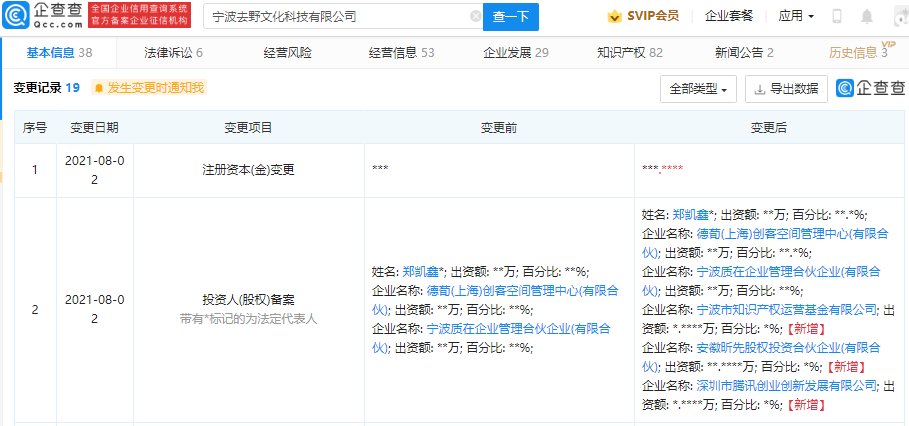Switch to the 新闻公告 tab
The image size is (909, 426).
[x=744, y=53]
